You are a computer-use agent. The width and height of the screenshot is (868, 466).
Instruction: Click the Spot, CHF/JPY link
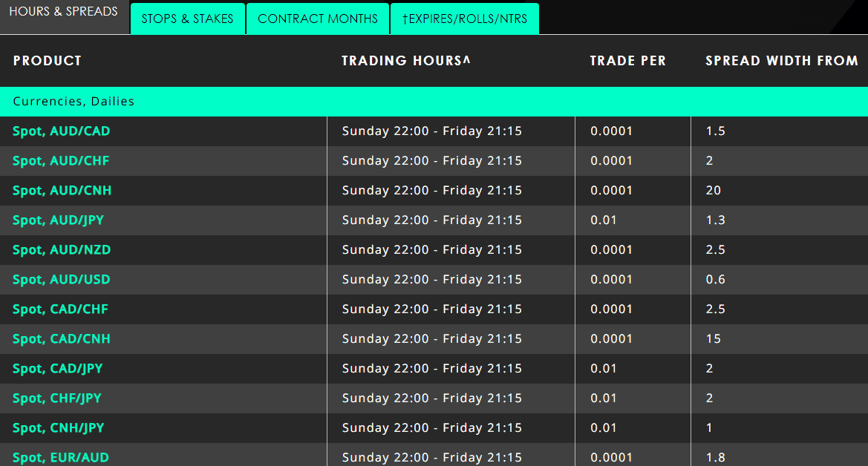pos(57,398)
